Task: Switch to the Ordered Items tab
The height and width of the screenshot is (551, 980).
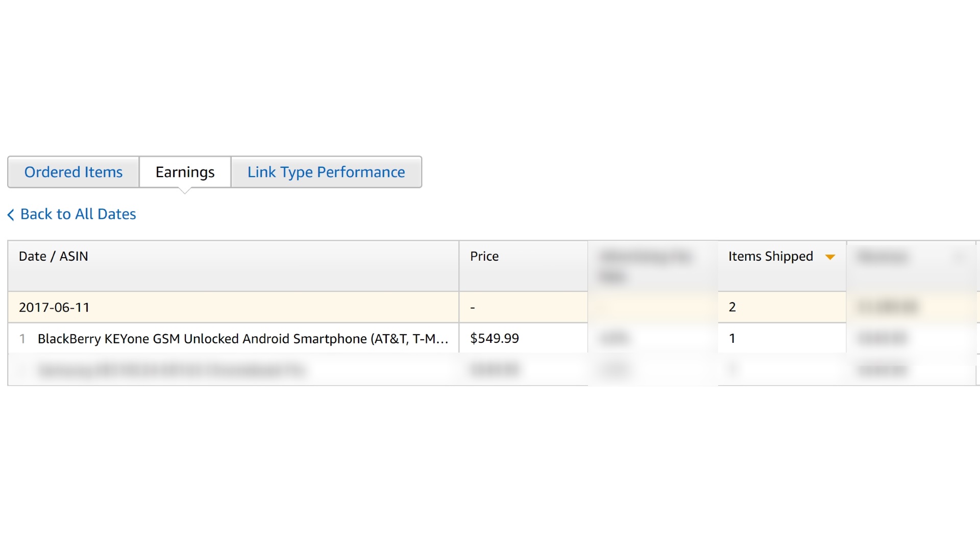Action: (73, 172)
